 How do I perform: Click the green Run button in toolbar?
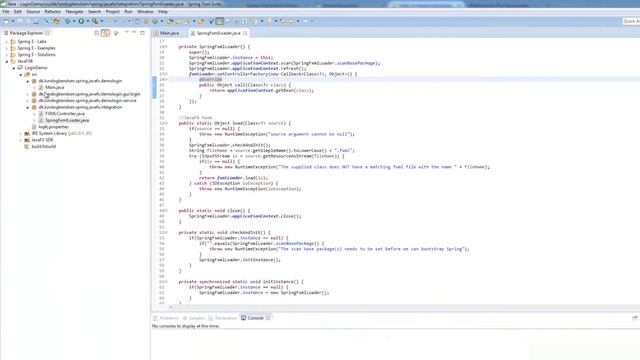(81, 21)
